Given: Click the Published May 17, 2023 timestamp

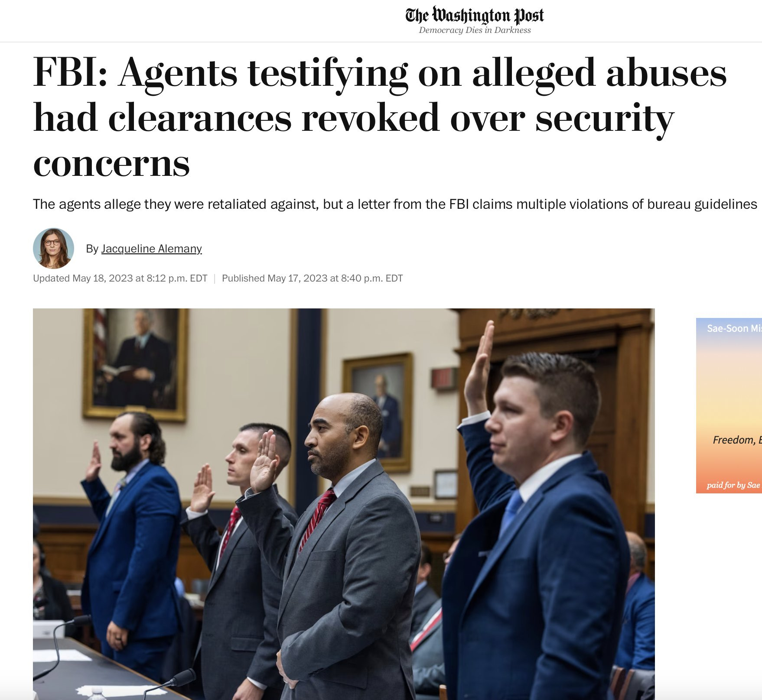Looking at the screenshot, I should point(313,278).
